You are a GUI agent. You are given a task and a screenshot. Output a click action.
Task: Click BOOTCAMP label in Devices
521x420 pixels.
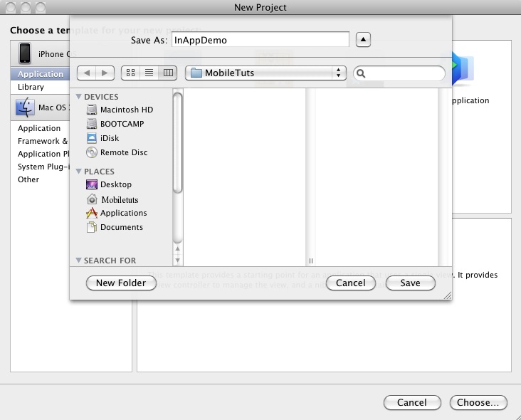[x=122, y=124]
